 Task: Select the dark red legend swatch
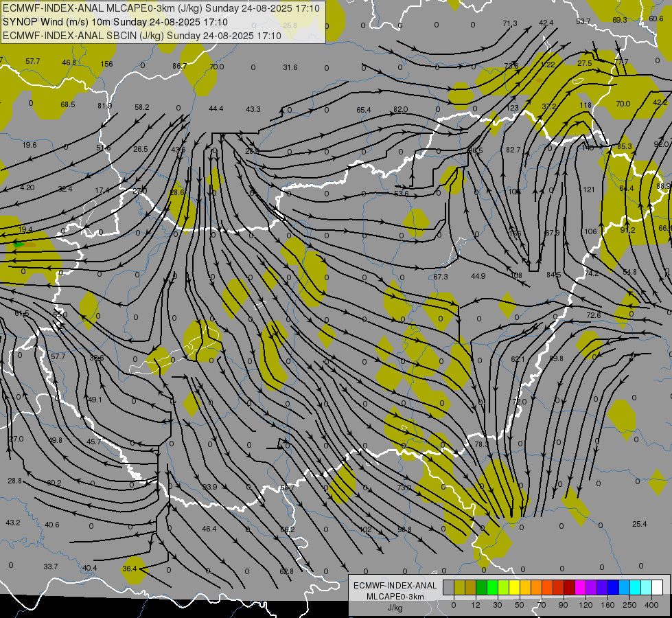pyautogui.click(x=569, y=587)
